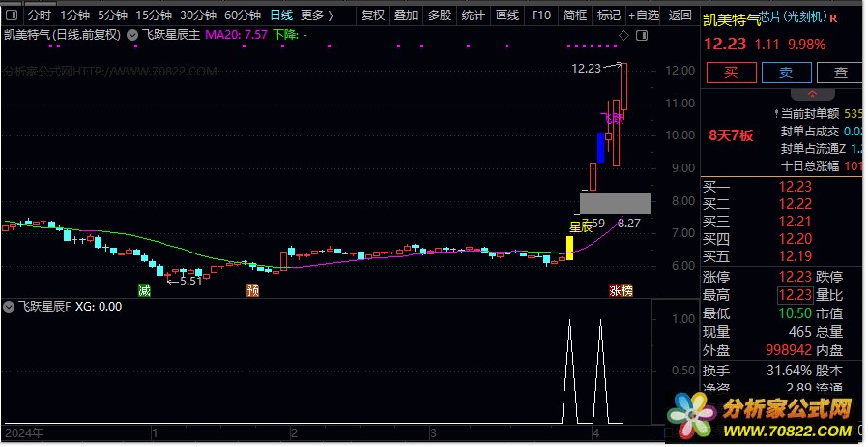Click the 换手 value 31.64%
Viewport: 868px width, 447px height.
pyautogui.click(x=789, y=370)
